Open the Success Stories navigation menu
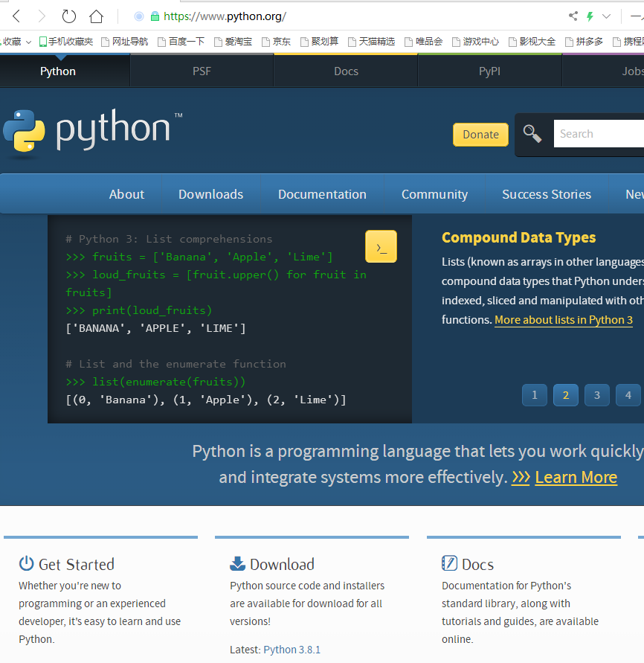 tap(547, 194)
